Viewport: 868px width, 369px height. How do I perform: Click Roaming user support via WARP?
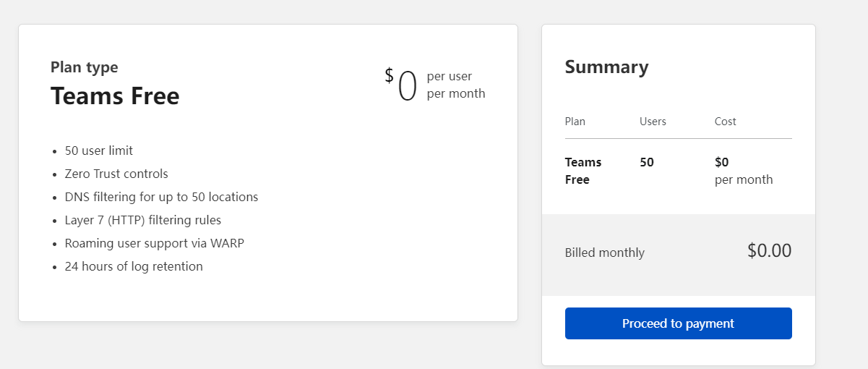point(154,243)
